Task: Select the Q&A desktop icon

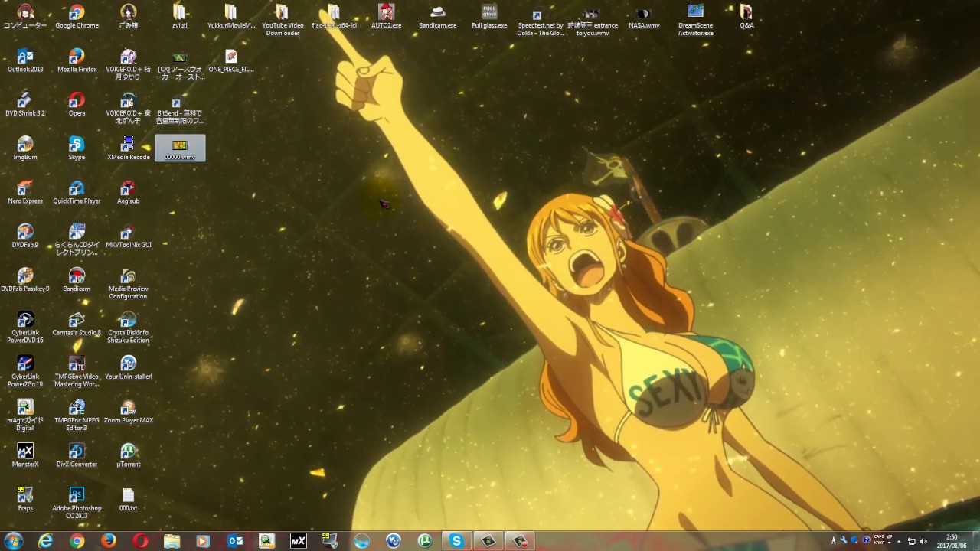Action: pos(746,17)
